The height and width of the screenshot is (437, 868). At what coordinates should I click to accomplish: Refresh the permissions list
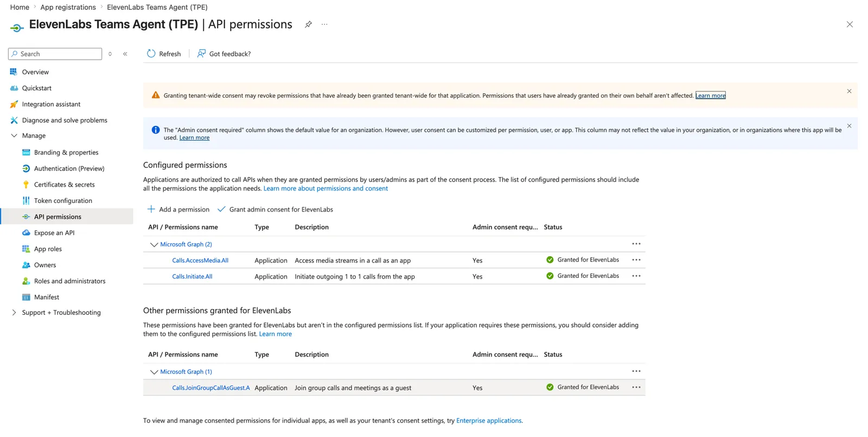(164, 54)
